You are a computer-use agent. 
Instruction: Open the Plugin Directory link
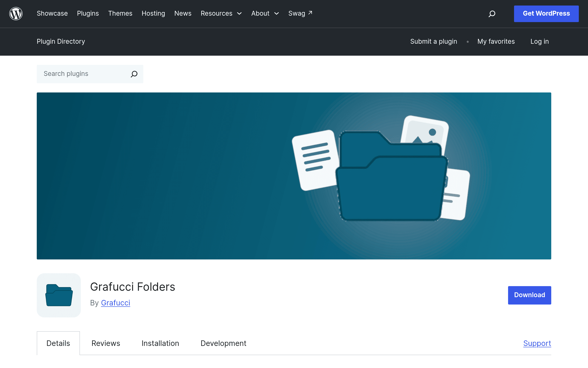[x=61, y=41]
